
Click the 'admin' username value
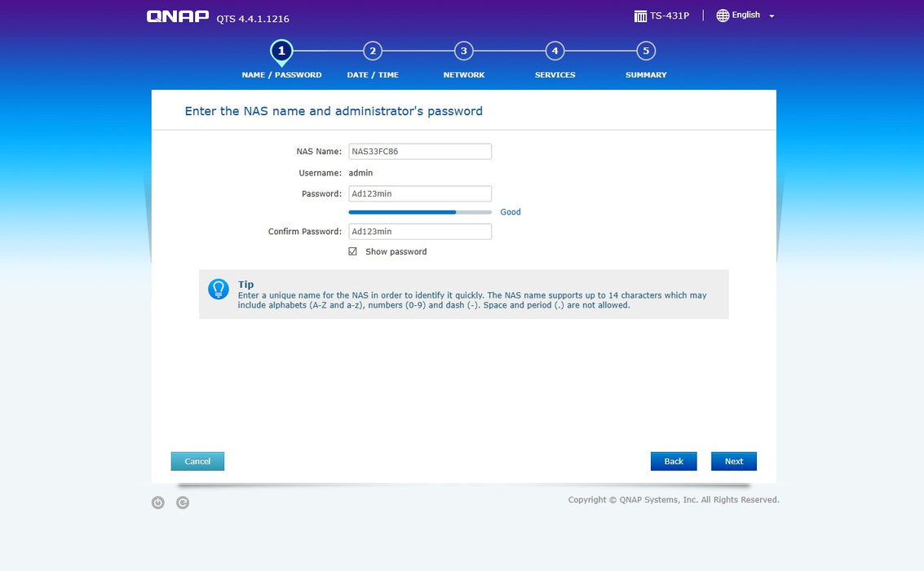[x=360, y=173]
